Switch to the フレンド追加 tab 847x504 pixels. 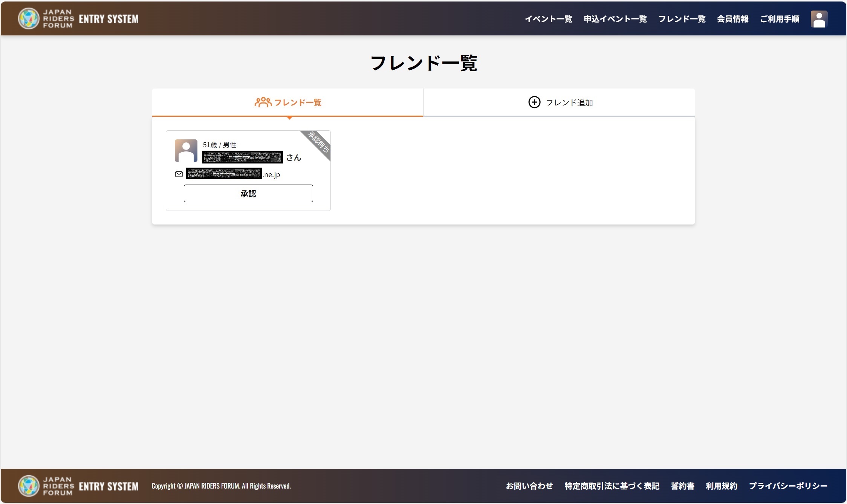pyautogui.click(x=569, y=102)
